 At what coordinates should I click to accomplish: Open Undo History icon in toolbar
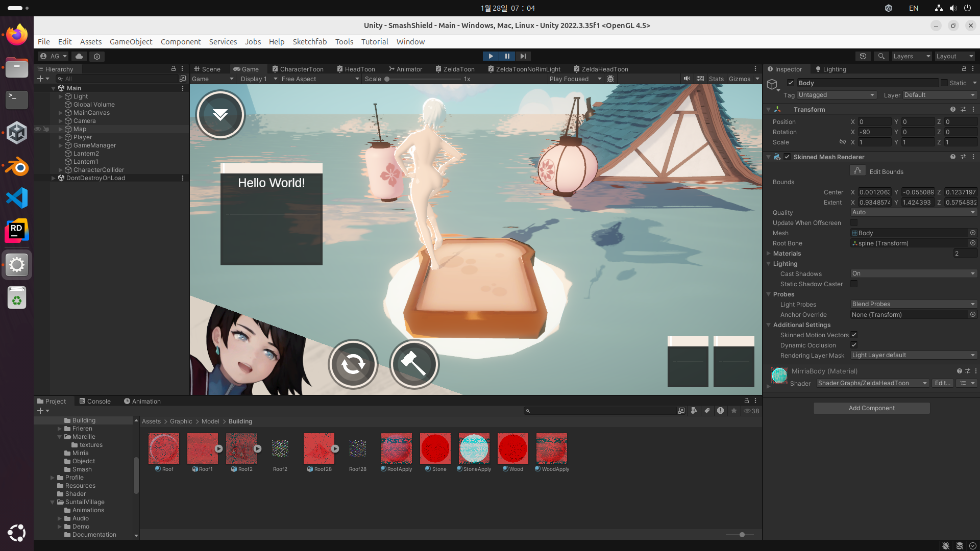(x=863, y=56)
